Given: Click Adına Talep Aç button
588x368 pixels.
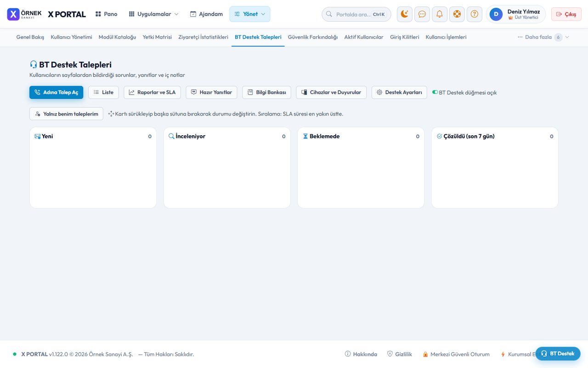Looking at the screenshot, I should pyautogui.click(x=57, y=92).
